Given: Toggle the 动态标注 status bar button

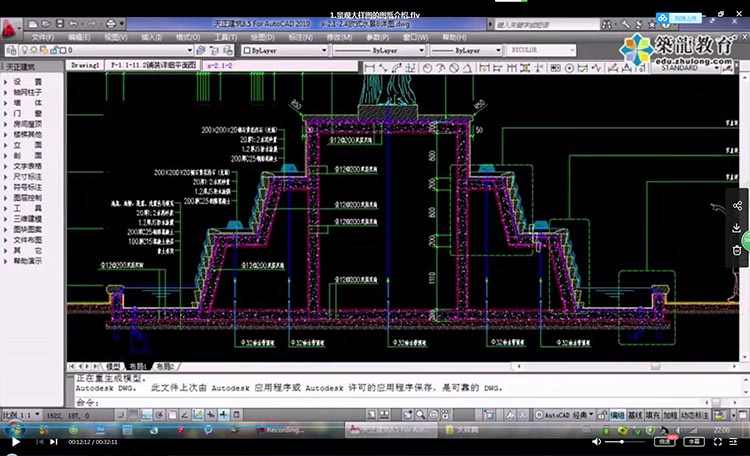Looking at the screenshot, I should 692,413.
